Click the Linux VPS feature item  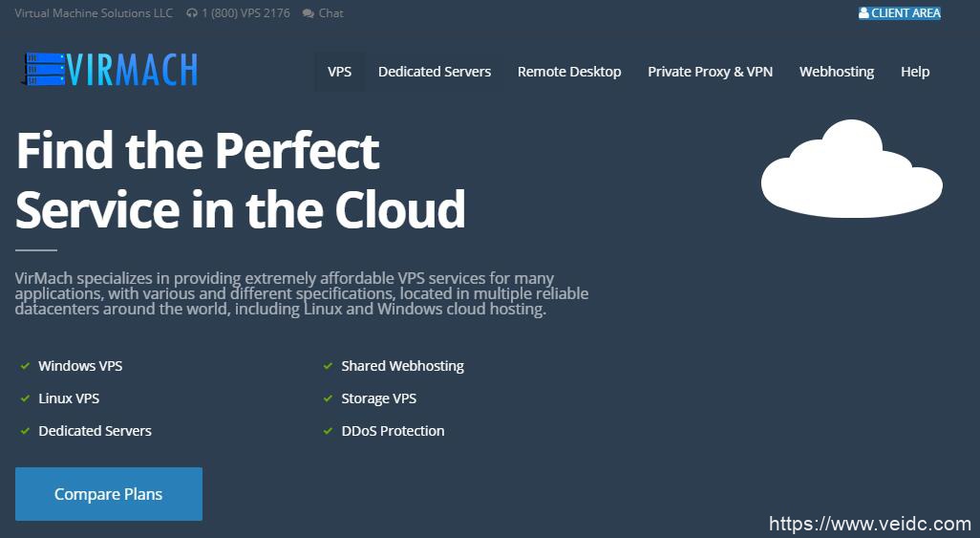point(69,398)
